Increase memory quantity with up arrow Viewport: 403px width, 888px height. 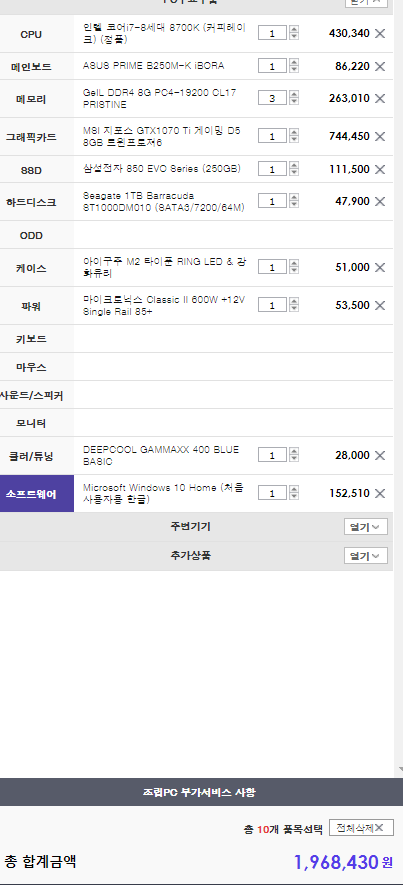[294, 95]
